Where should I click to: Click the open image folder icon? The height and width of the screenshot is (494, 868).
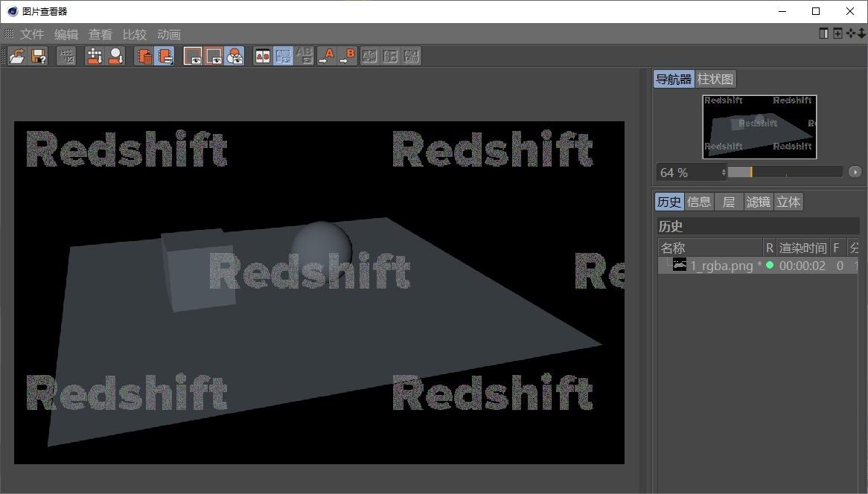[17, 56]
